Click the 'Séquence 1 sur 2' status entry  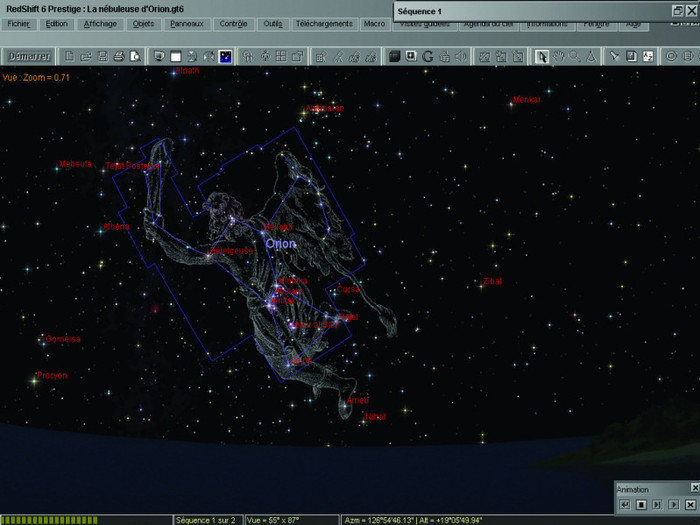(x=205, y=520)
